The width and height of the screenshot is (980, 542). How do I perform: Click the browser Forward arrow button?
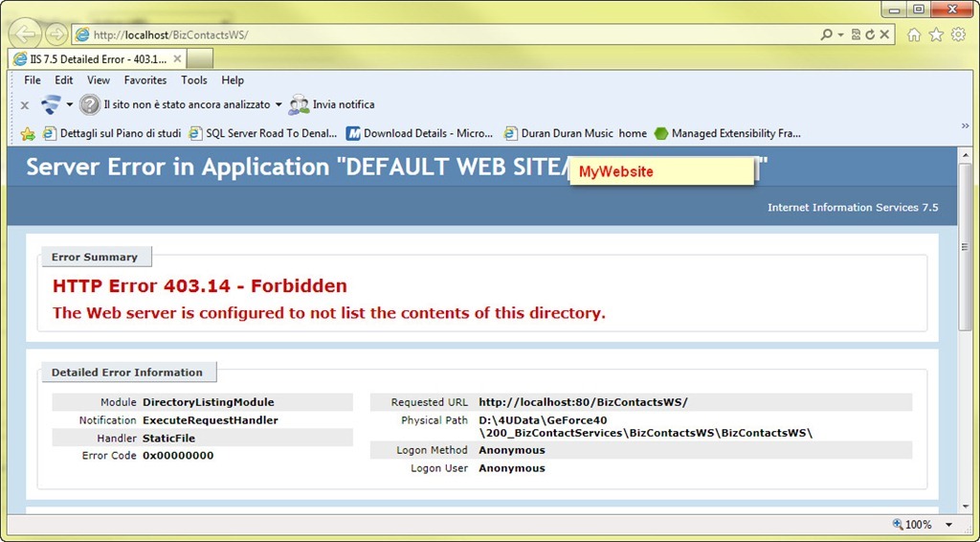[x=56, y=34]
